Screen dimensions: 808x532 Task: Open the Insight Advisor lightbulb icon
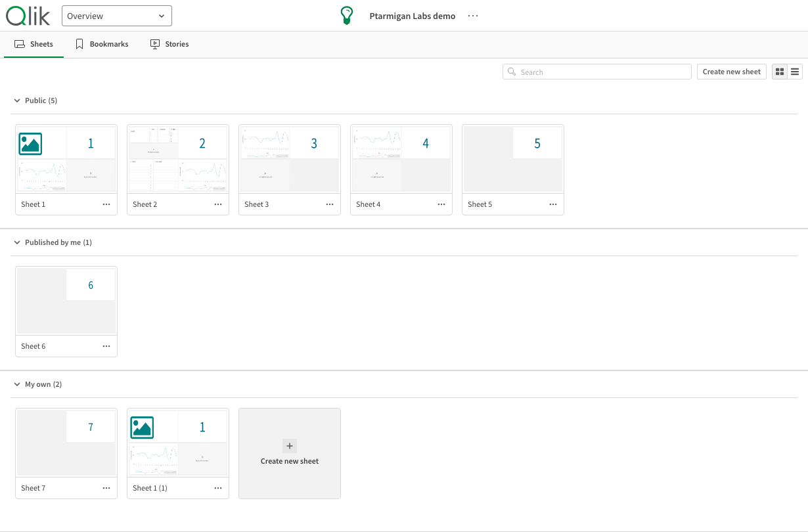tap(347, 16)
